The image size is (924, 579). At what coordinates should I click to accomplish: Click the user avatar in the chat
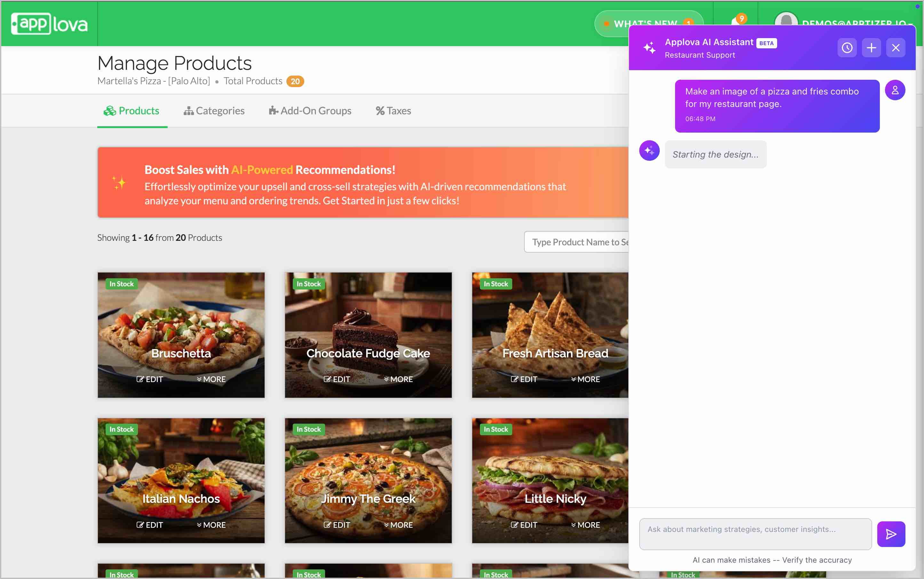click(895, 90)
